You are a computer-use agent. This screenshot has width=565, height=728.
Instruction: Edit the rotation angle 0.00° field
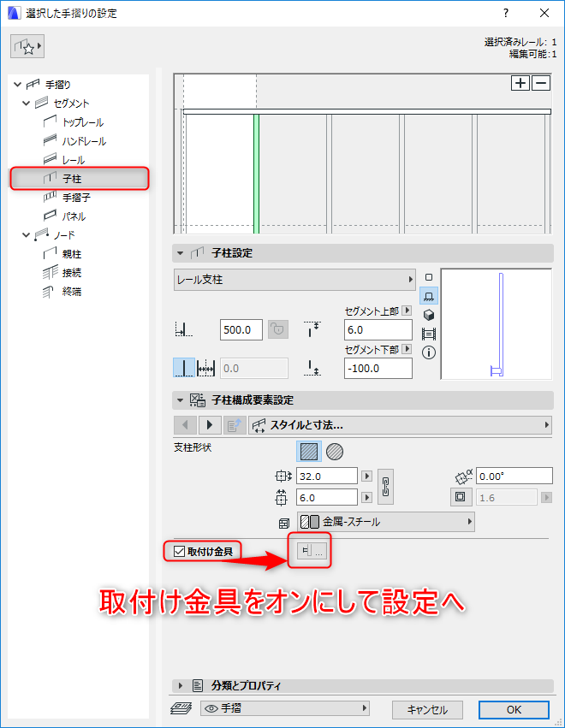click(514, 476)
